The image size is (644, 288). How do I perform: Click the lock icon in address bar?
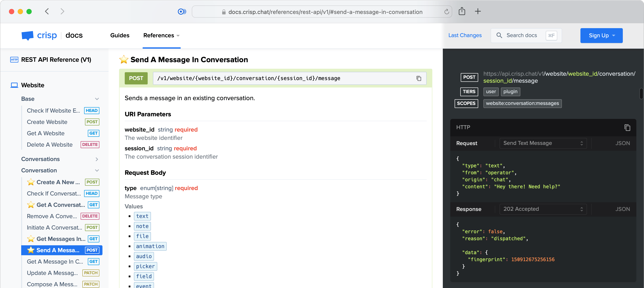(x=224, y=12)
